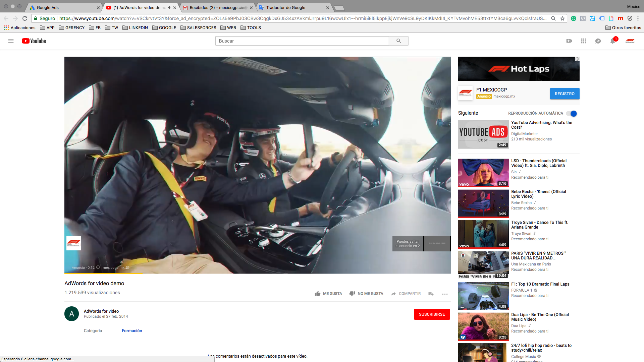The height and width of the screenshot is (362, 644).
Task: Open Bebe Rexha Knees video thumbnail
Action: point(483,203)
